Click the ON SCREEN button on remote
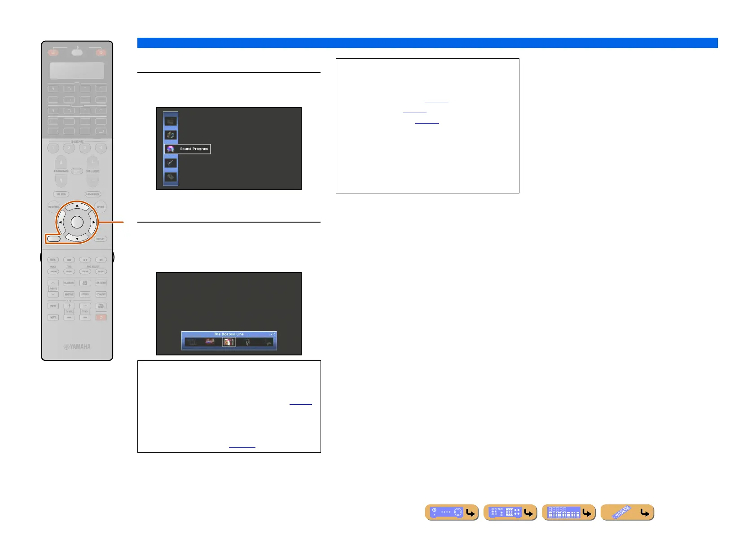 click(54, 207)
